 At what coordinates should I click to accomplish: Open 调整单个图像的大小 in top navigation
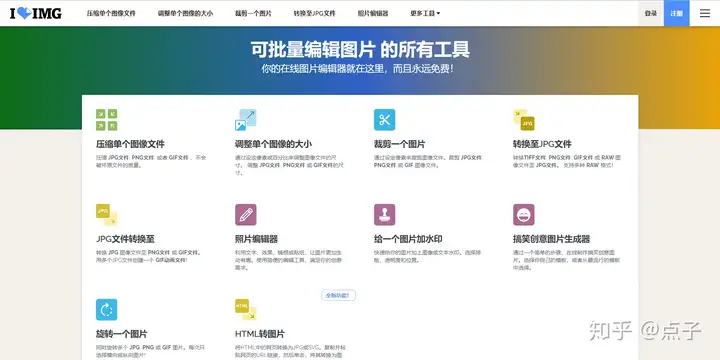click(186, 13)
